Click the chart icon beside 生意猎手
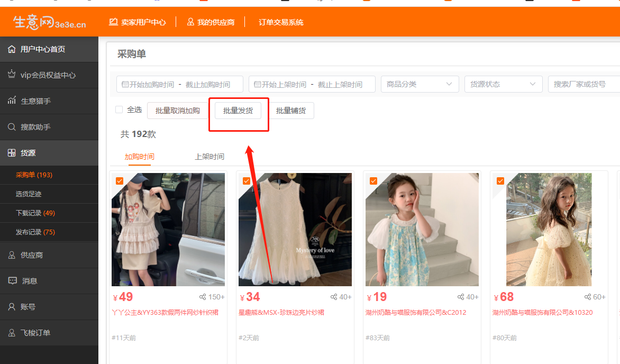 12,101
